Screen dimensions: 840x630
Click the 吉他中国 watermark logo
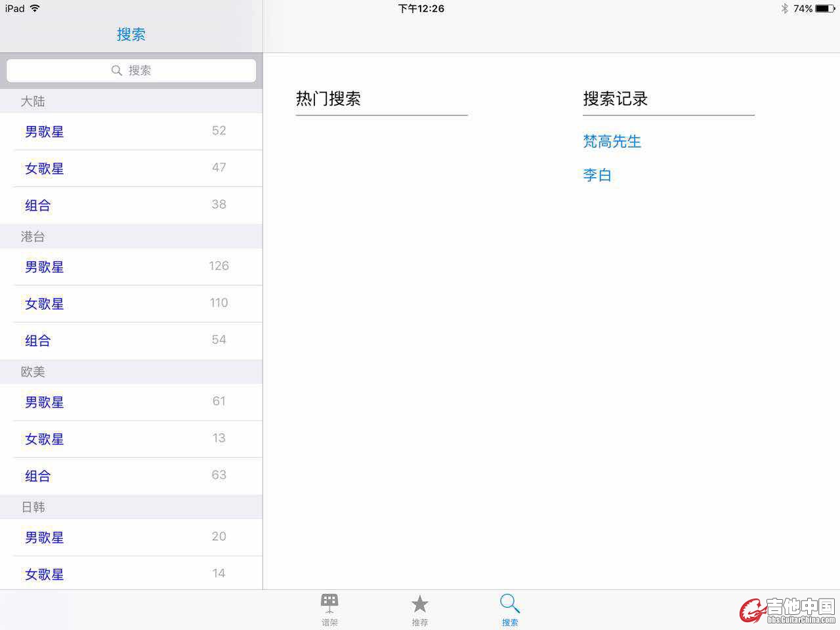[x=787, y=610]
